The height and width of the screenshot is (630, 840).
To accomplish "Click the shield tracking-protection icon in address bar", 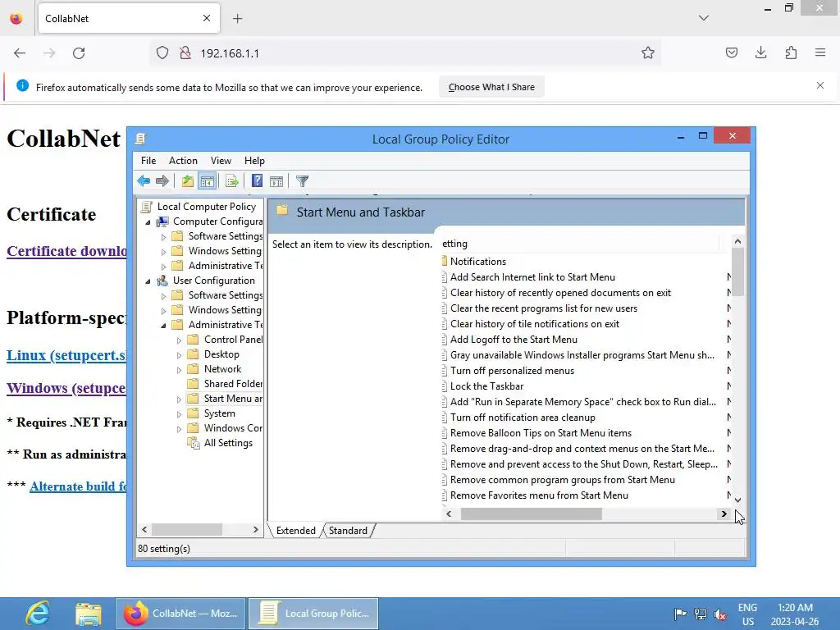I will click(162, 53).
